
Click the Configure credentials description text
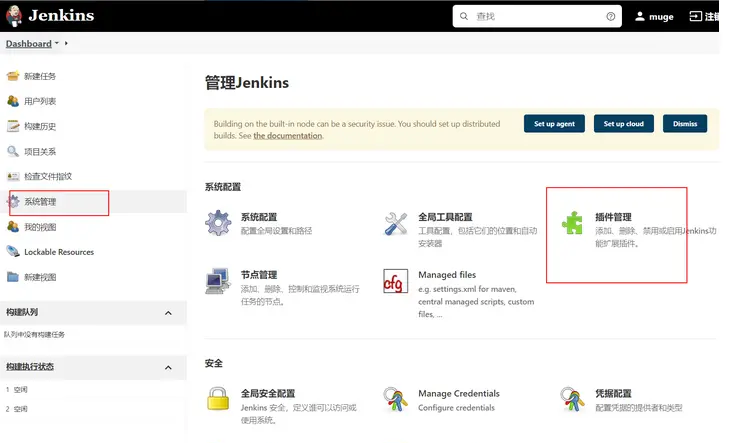456,407
